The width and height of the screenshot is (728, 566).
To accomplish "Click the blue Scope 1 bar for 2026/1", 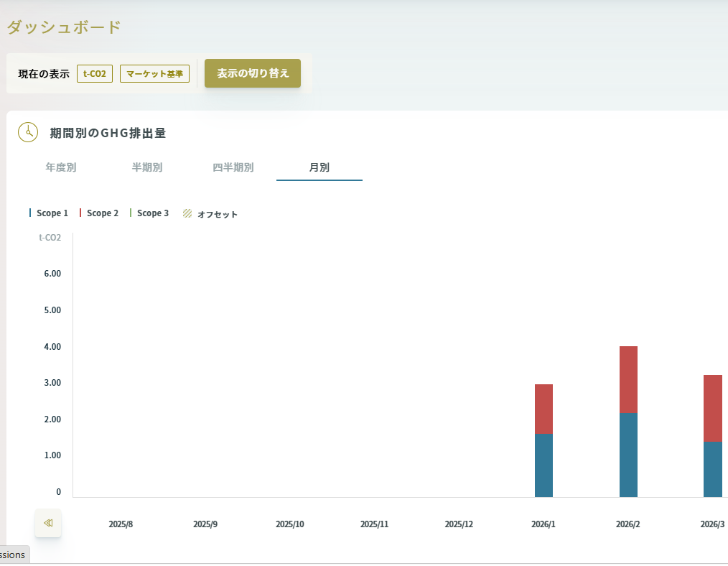I will tap(543, 465).
